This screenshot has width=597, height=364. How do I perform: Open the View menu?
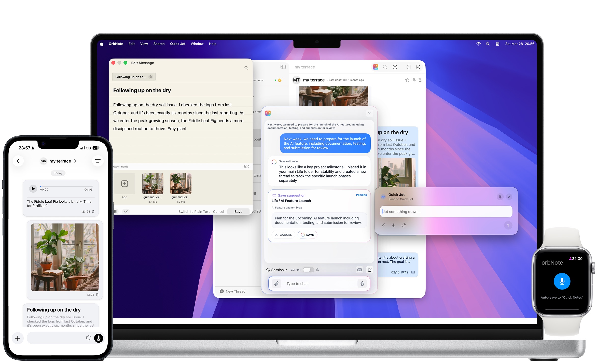144,44
